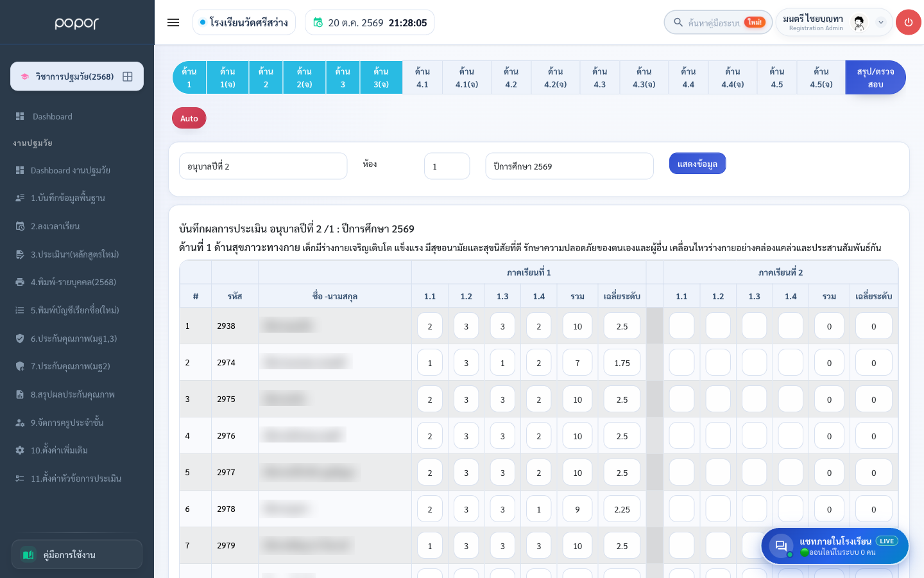924x578 pixels.
Task: Click semester 2 score 1.1 field for student 2975
Action: coord(681,399)
